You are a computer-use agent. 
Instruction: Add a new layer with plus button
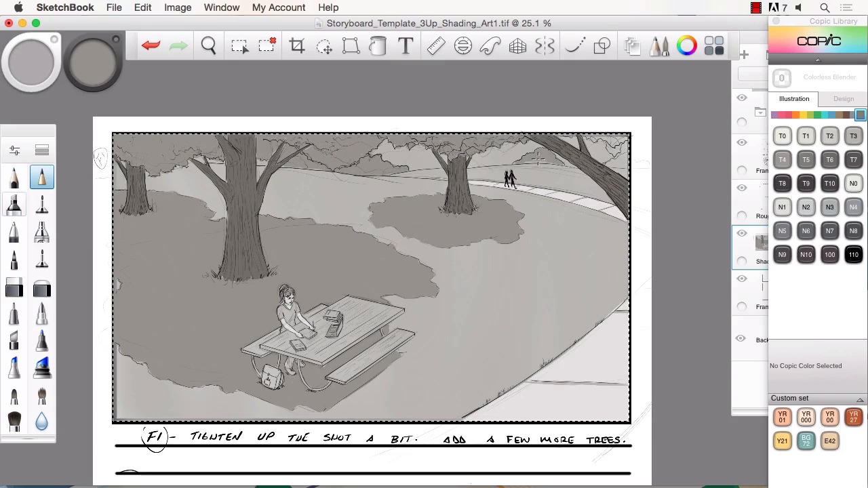(x=744, y=55)
